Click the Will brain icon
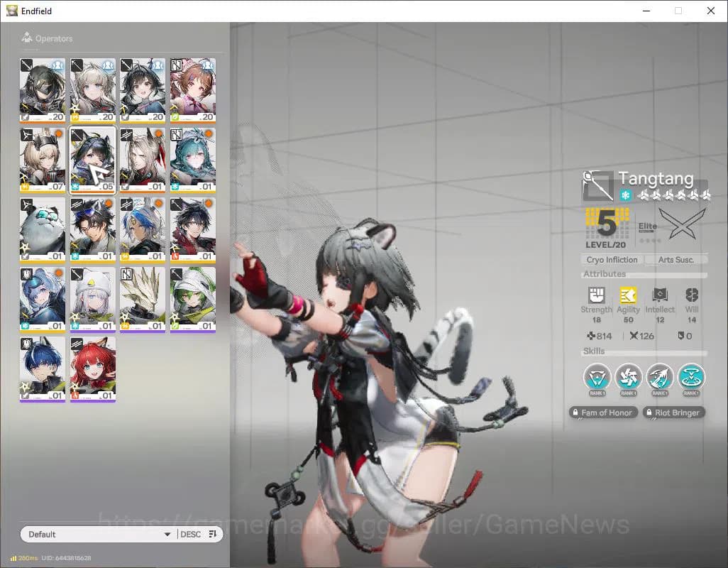 coord(691,295)
